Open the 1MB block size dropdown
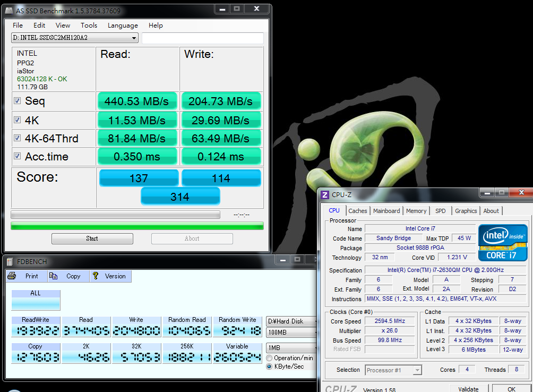The height and width of the screenshot is (392, 533). (x=291, y=348)
